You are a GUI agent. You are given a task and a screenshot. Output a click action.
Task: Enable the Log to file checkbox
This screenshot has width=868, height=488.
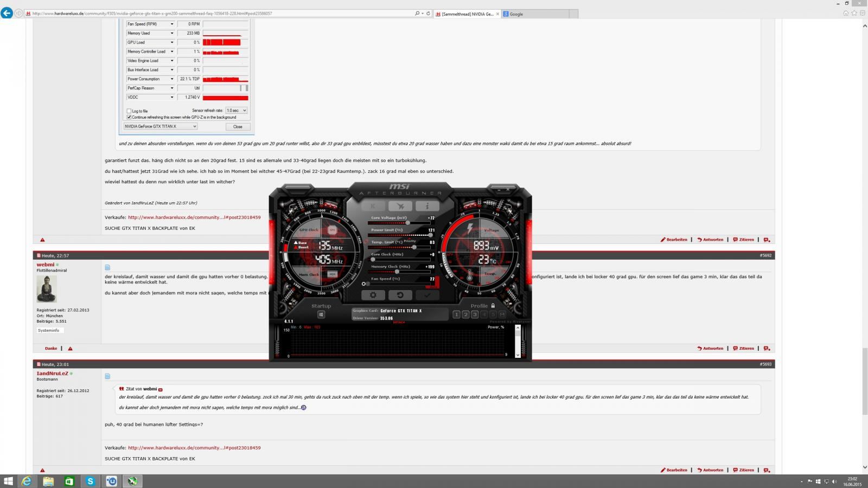(x=129, y=111)
